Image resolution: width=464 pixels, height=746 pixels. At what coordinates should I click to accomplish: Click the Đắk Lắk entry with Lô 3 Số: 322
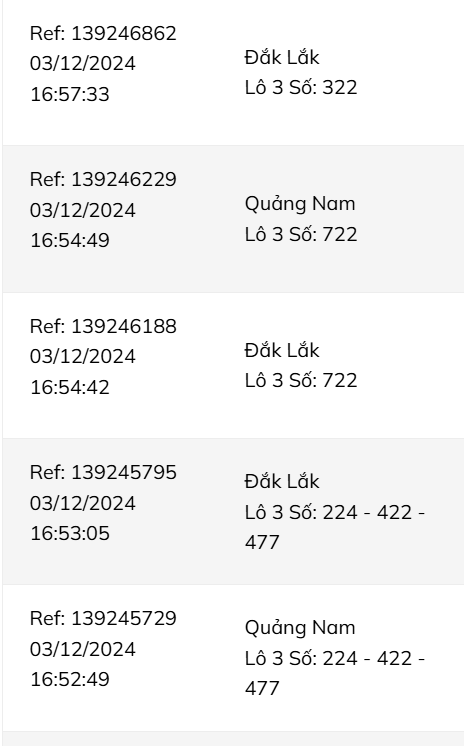click(x=301, y=72)
